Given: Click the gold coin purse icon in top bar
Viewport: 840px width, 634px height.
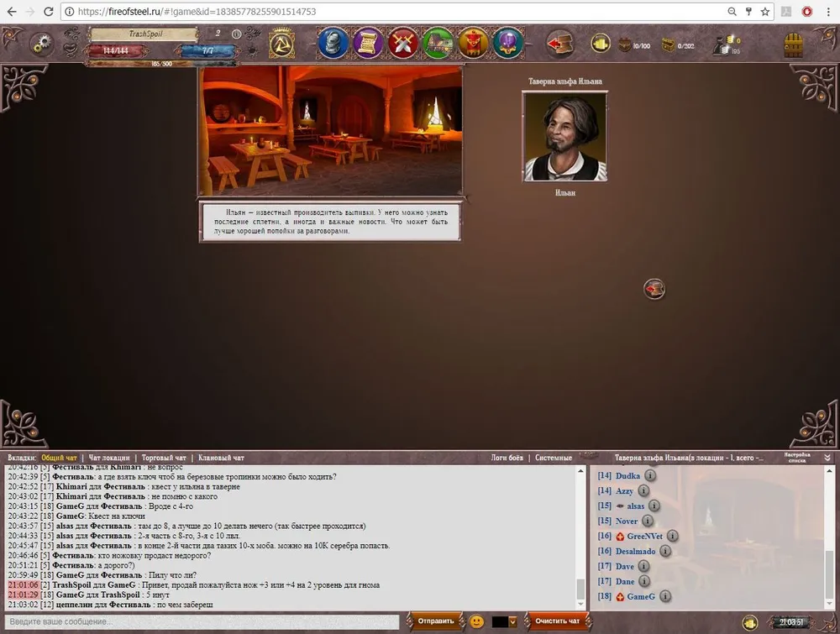Looking at the screenshot, I should point(601,44).
